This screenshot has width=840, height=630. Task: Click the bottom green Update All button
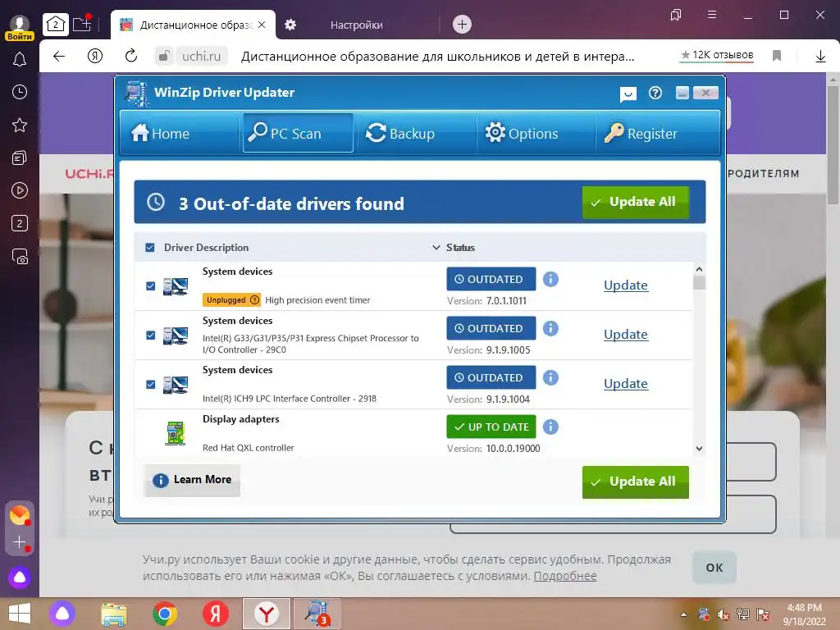point(636,482)
